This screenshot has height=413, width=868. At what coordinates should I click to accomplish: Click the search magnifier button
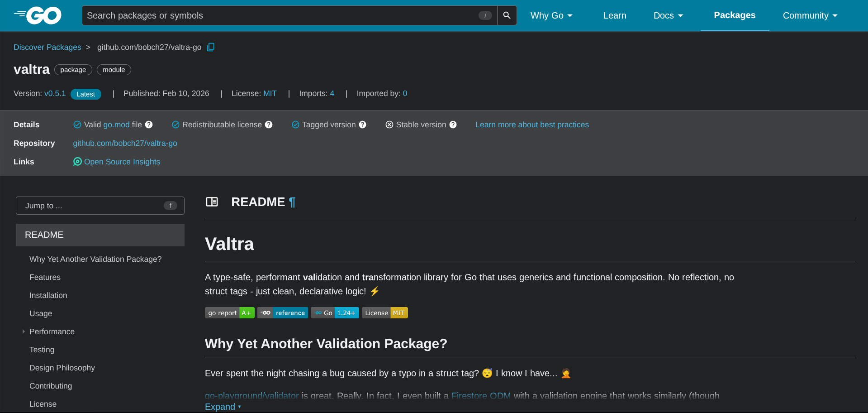[x=507, y=15]
